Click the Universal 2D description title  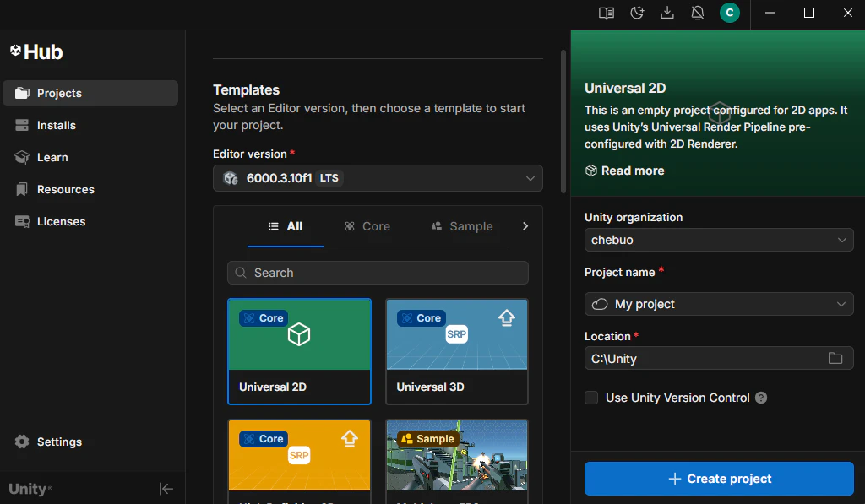[x=625, y=89]
